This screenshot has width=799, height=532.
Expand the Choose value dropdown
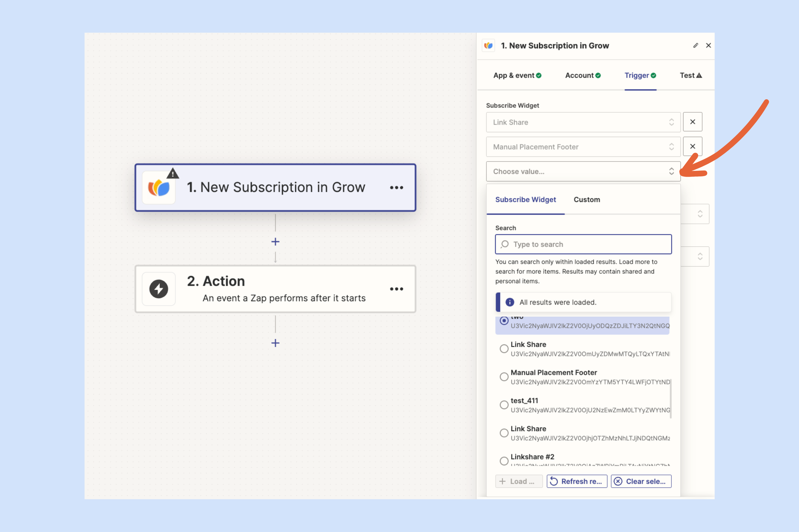point(583,171)
